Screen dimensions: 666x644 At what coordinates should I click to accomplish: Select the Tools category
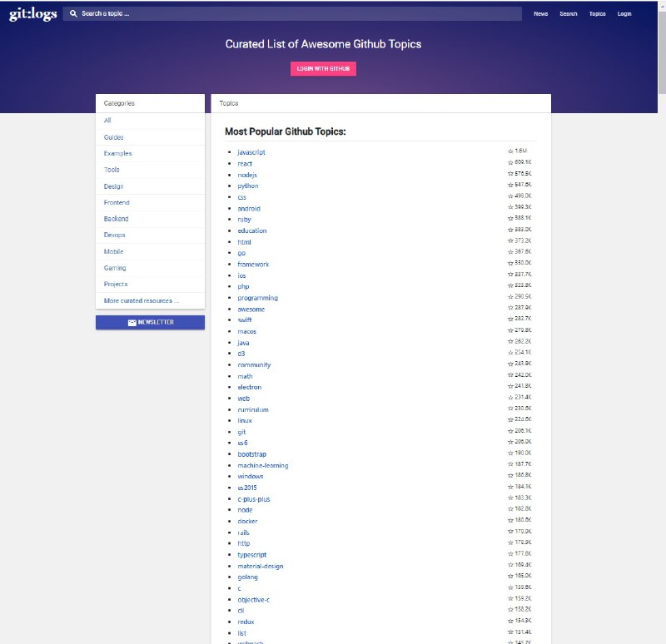point(150,170)
